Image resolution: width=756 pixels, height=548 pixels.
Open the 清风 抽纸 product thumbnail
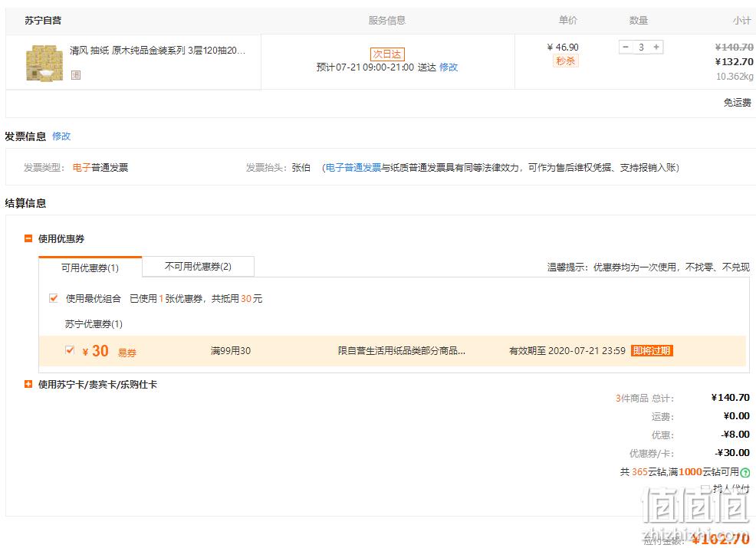click(44, 63)
